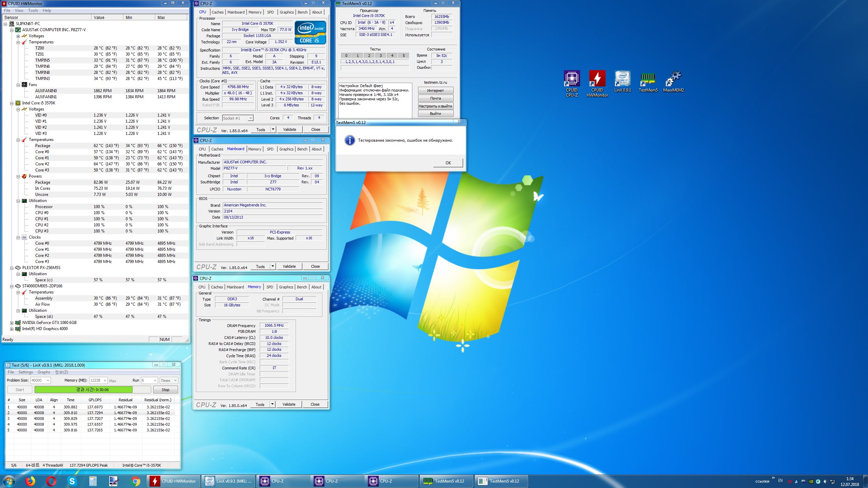Expand the NVIDIA GeForce GTX 1060 6GB node

click(x=12, y=323)
